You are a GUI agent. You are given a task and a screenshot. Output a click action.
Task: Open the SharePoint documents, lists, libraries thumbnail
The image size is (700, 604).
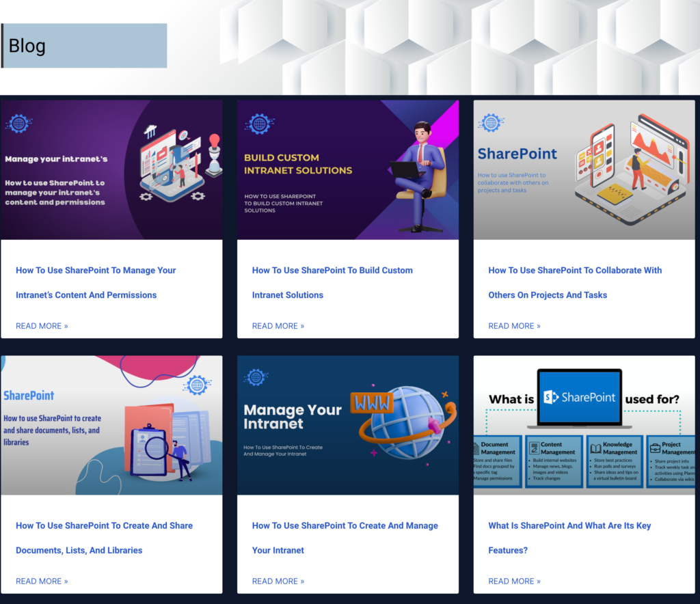[x=111, y=425]
